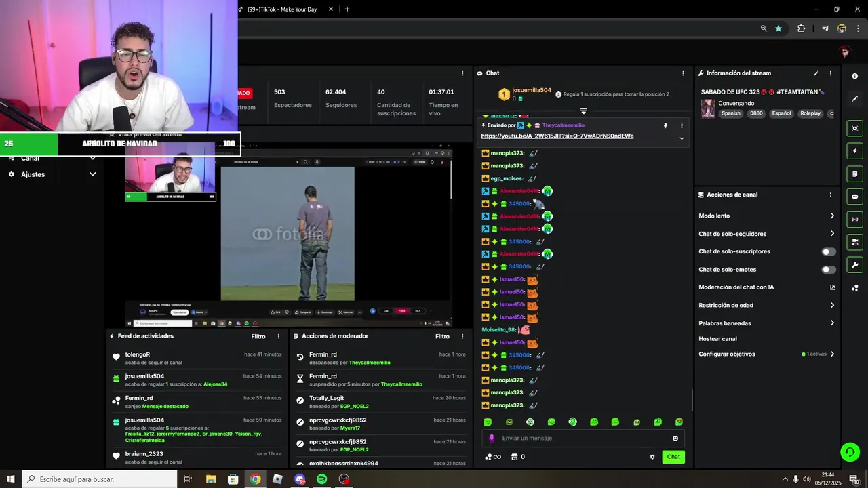Toggle Chat de solo-suscriptores switch
This screenshot has width=868, height=488.
[x=829, y=252]
